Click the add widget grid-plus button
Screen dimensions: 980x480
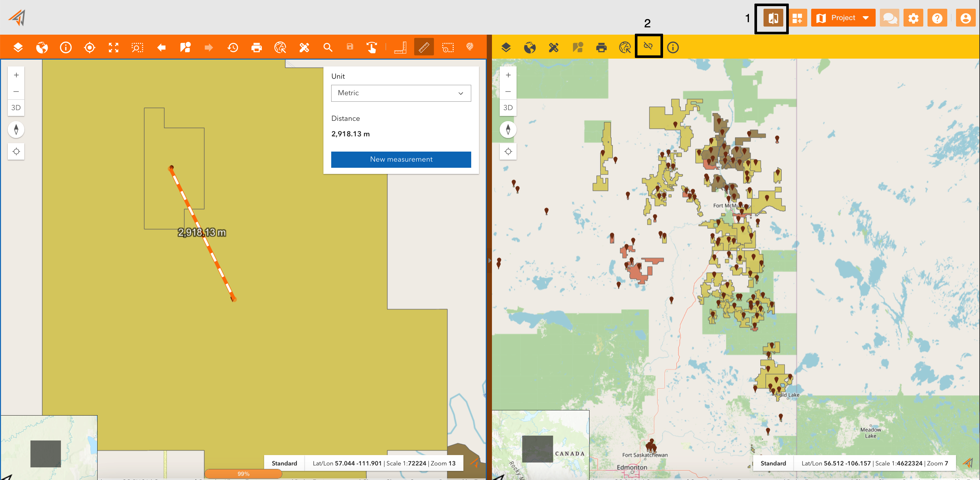click(798, 18)
